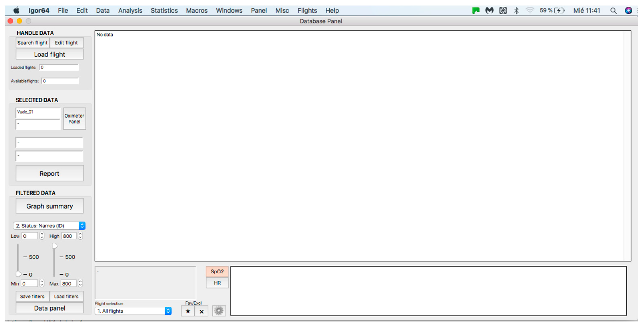Viewport: 644px width, 328px height.
Task: Click the Malwarebytes menu bar icon
Action: coord(489,10)
